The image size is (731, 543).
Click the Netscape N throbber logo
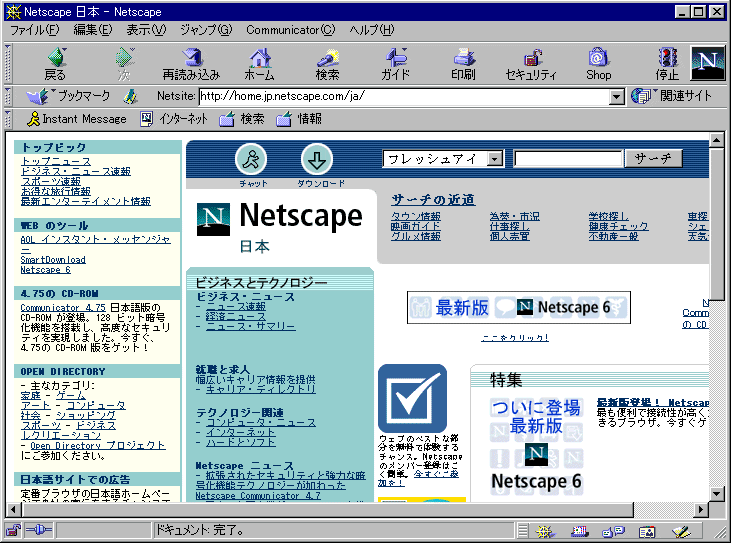pos(708,63)
